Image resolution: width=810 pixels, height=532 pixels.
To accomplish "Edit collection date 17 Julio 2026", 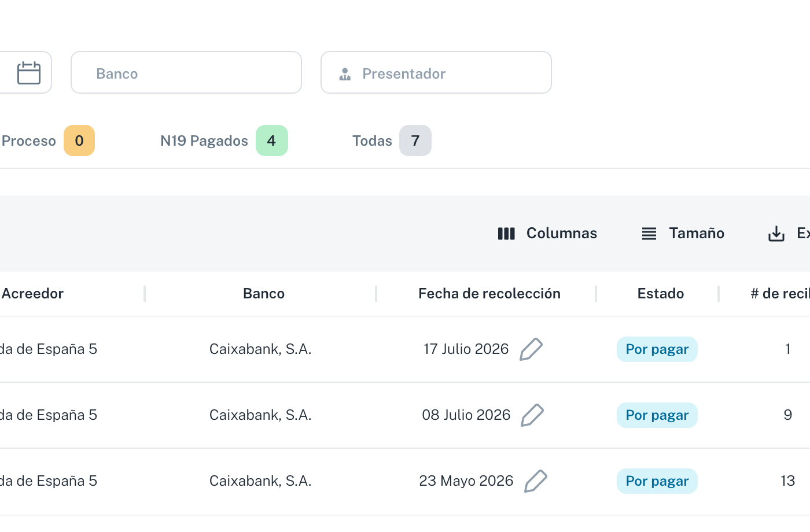I will click(x=531, y=349).
